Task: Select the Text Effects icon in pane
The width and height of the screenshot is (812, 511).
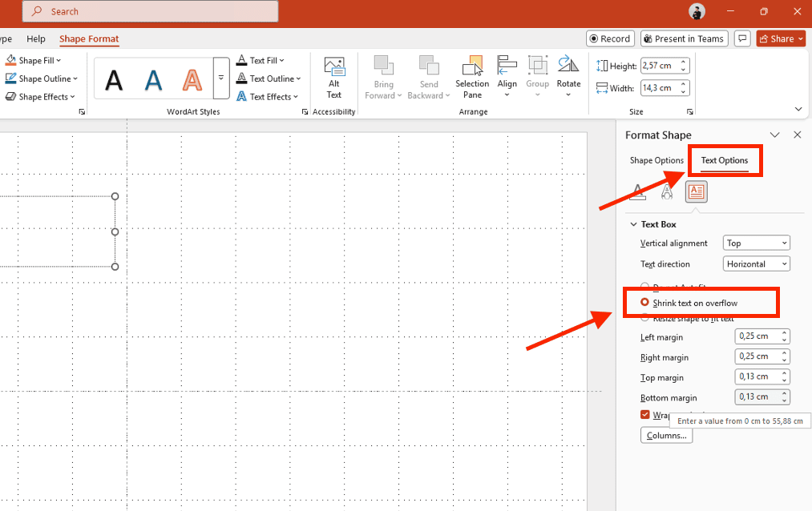Action: click(667, 192)
